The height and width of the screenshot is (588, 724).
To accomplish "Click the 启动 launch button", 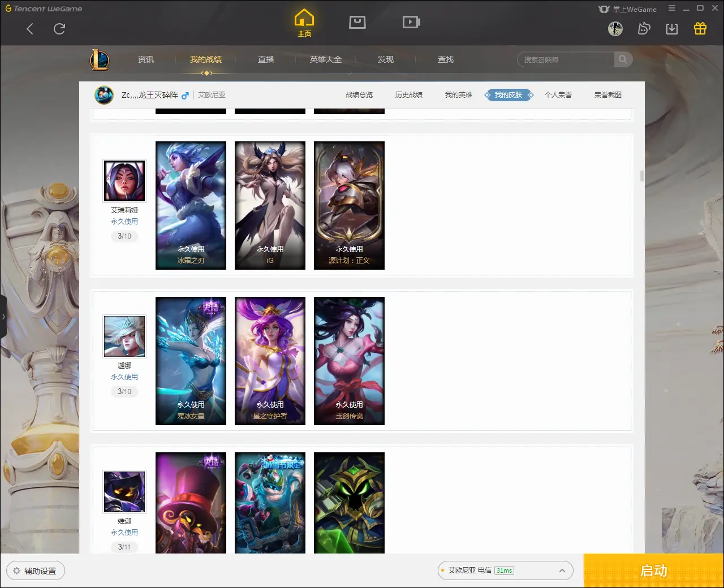I will [654, 570].
